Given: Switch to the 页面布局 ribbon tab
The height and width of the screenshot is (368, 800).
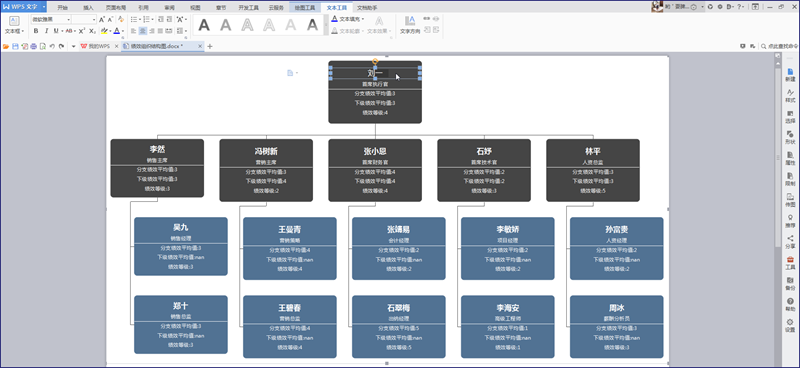Looking at the screenshot, I should (116, 8).
